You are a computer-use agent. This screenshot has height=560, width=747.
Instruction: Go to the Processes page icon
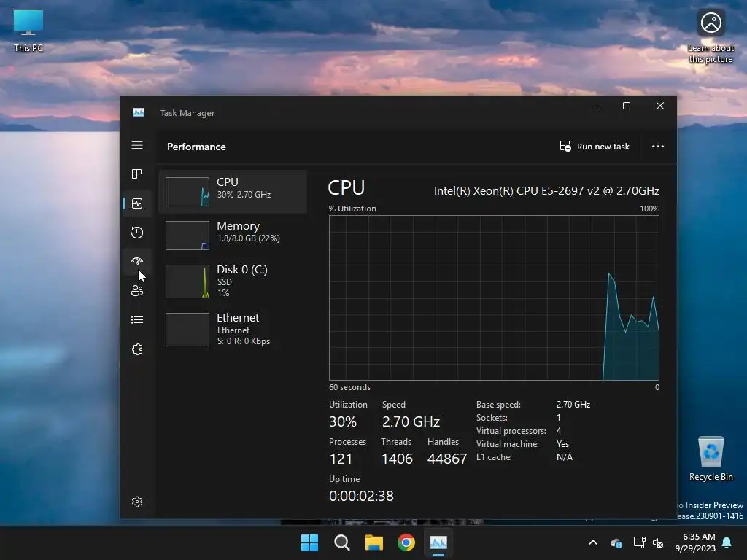(137, 174)
